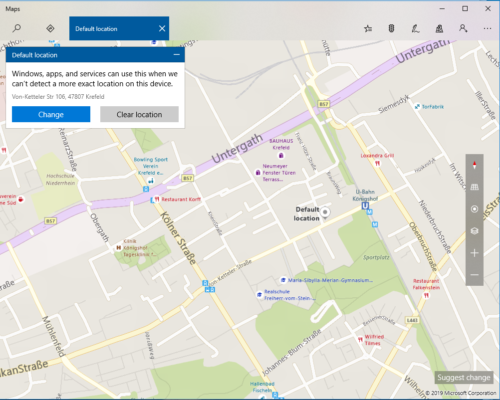
Task: Select Klinik Königshof hospital marker
Action: coord(118,248)
